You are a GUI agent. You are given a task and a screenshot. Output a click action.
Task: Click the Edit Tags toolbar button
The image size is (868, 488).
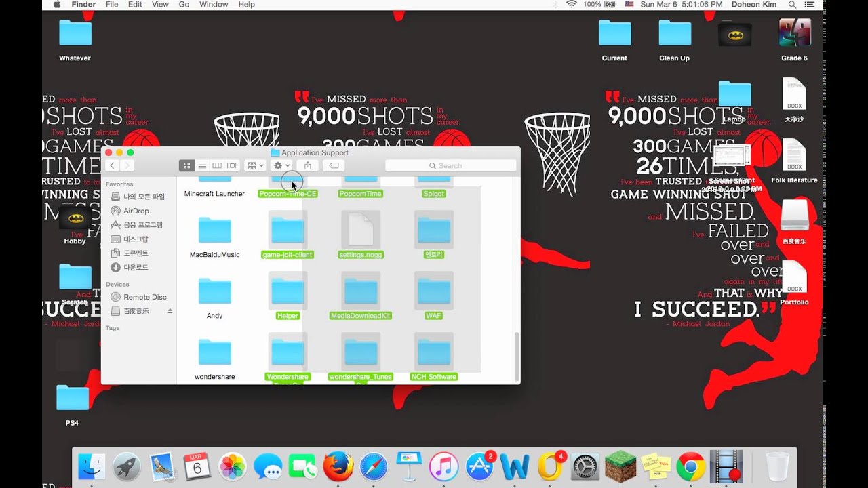click(x=334, y=165)
